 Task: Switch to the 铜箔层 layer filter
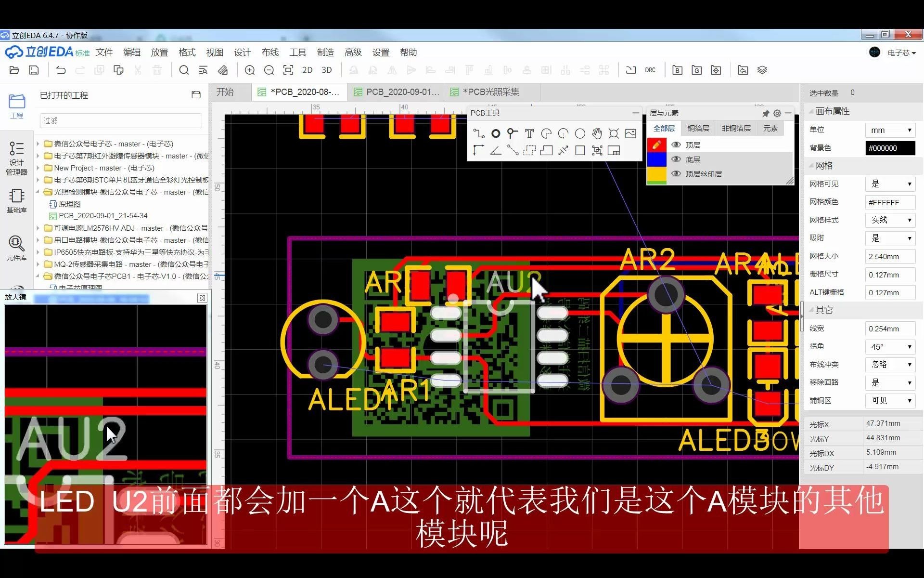[x=698, y=128]
